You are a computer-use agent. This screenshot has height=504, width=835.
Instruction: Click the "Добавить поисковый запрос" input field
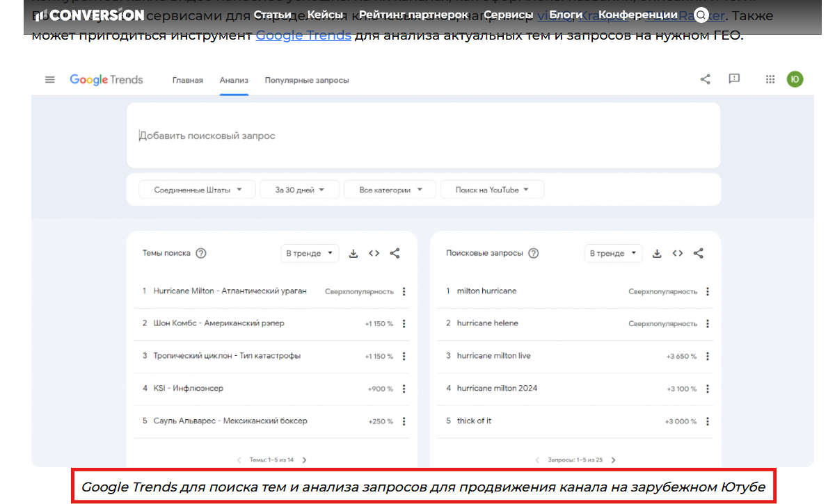423,136
